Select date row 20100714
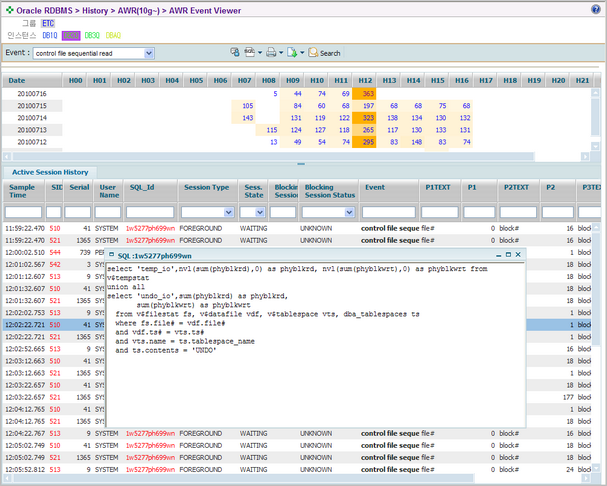Image resolution: width=607 pixels, height=486 pixels. [x=32, y=118]
